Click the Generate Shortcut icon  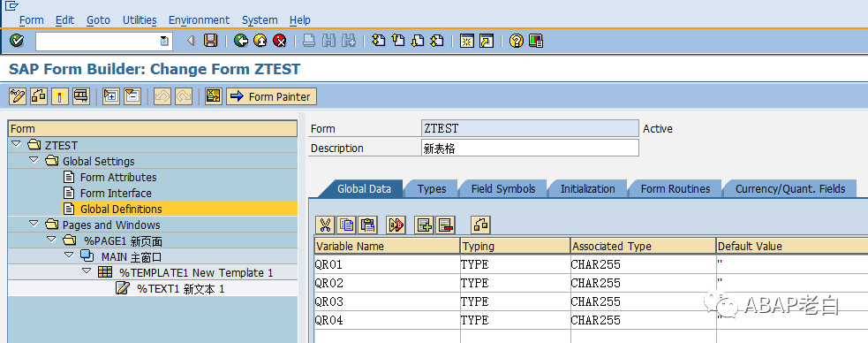(486, 41)
